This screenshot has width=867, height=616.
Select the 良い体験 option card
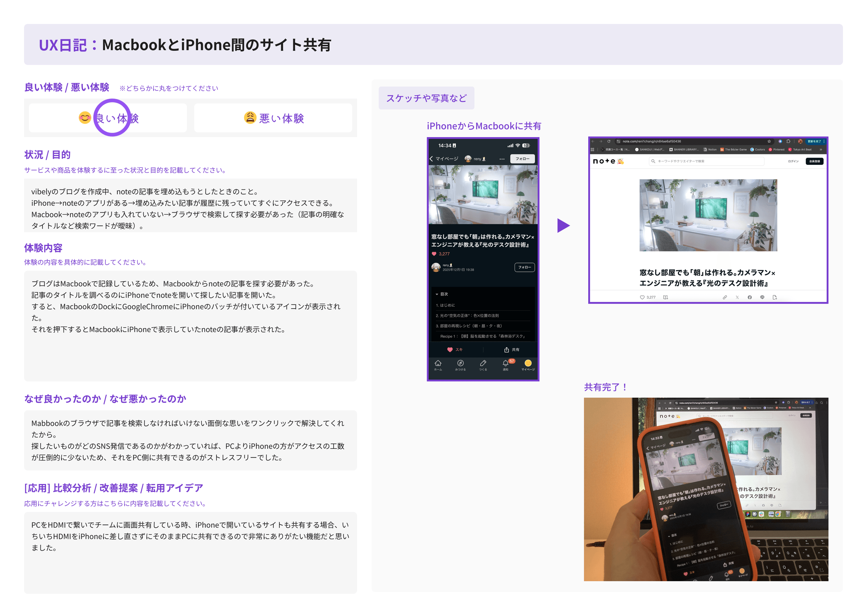(x=108, y=118)
